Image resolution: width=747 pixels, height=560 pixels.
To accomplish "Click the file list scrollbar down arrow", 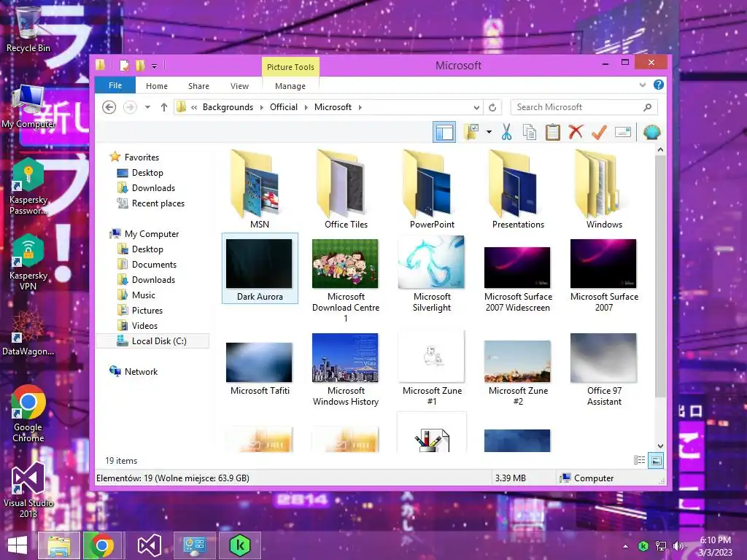I will click(x=660, y=446).
